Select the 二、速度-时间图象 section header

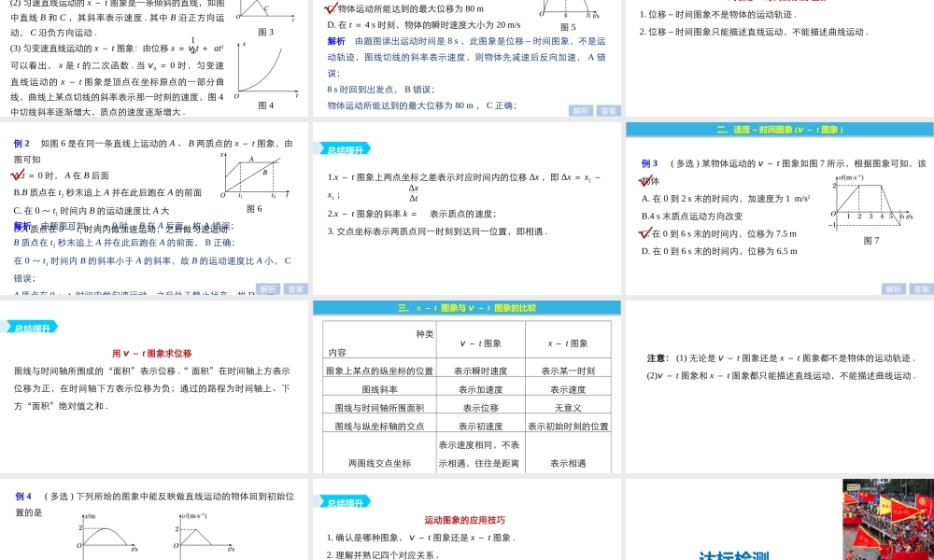[x=780, y=130]
